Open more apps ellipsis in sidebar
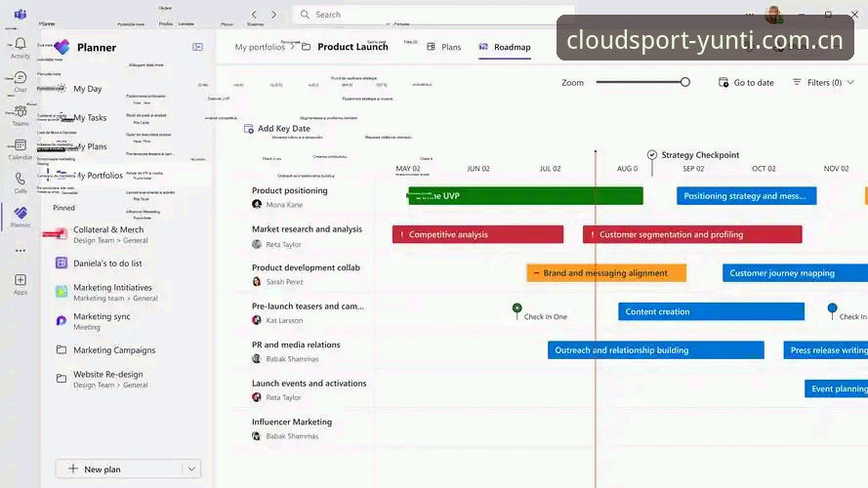This screenshot has width=868, height=488. point(21,251)
